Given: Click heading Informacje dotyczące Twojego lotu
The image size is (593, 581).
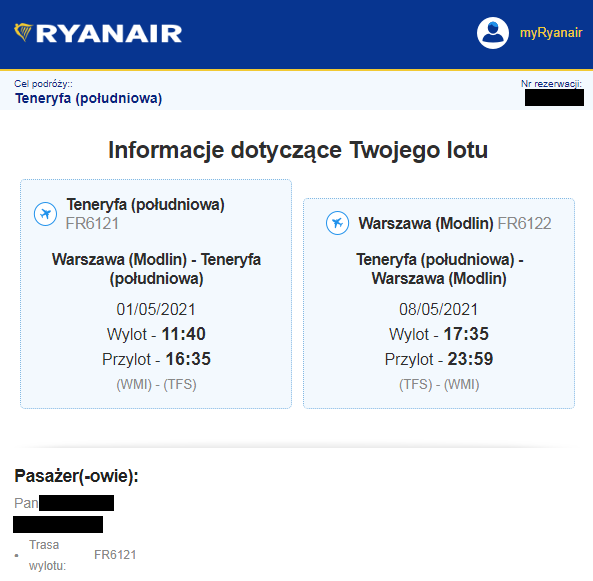Looking at the screenshot, I should (x=298, y=150).
